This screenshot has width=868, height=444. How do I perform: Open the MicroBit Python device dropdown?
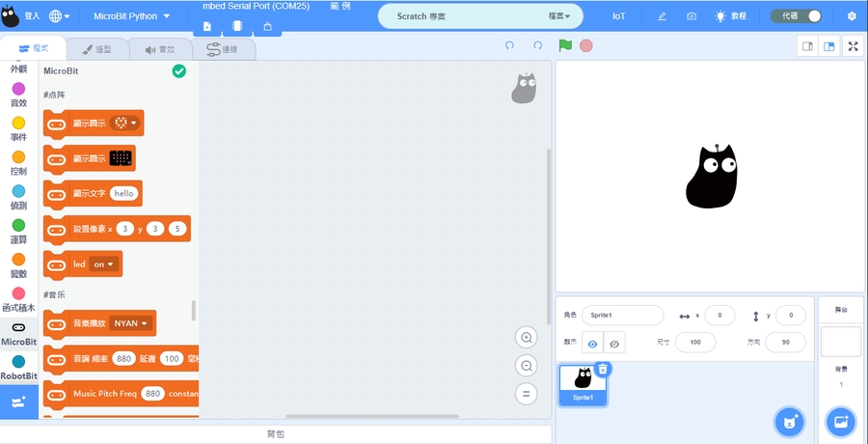tap(131, 16)
